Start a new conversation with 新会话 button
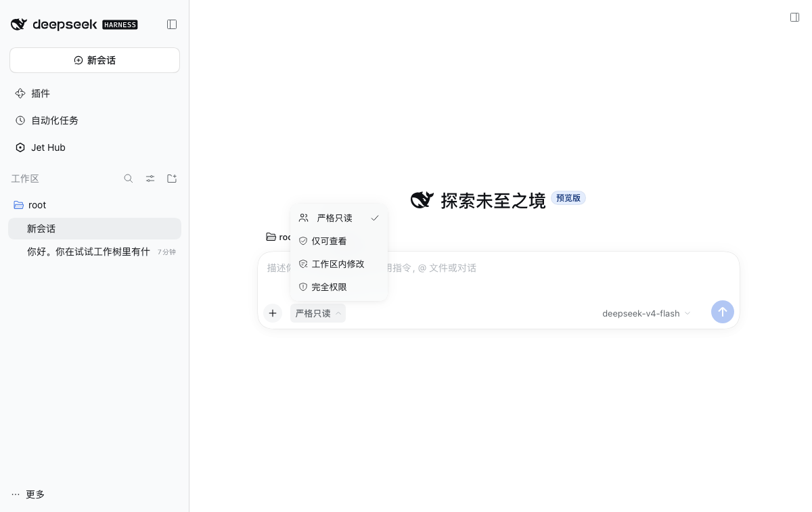This screenshot has width=812, height=512. click(95, 60)
